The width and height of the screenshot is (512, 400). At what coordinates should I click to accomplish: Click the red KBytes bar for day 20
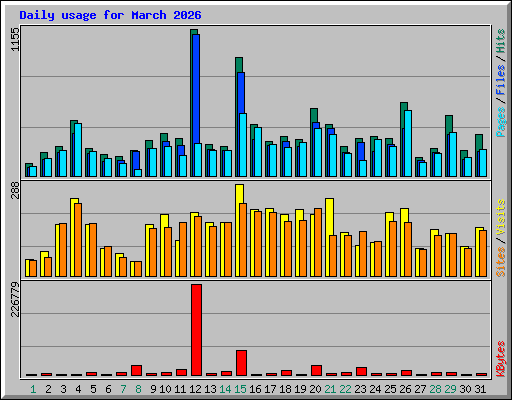[316, 370]
